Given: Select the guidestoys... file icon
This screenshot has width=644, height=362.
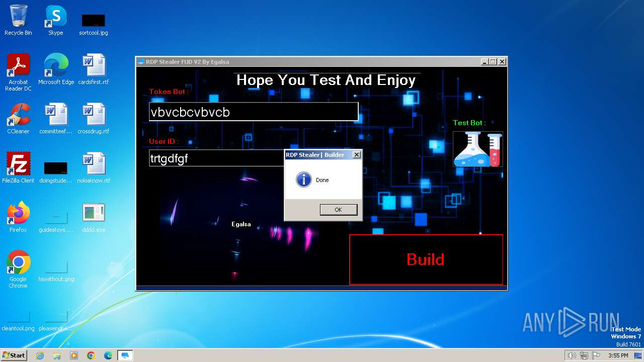Looking at the screenshot, I should click(56, 221).
